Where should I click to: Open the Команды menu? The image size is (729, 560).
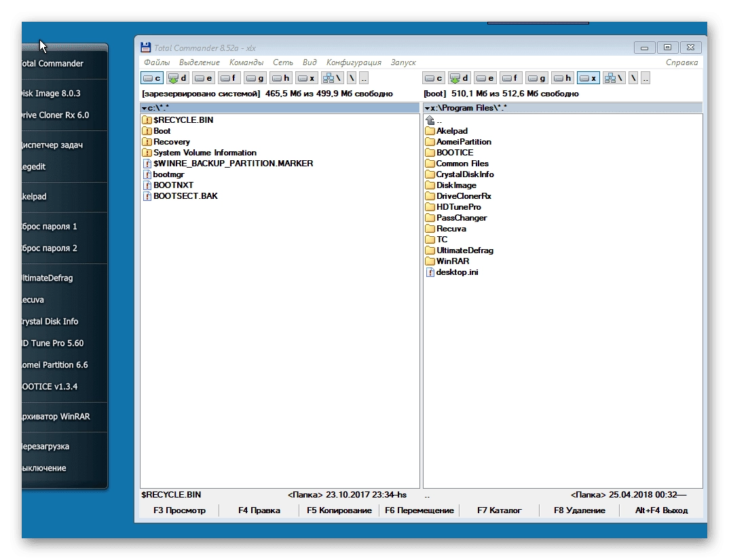point(246,62)
